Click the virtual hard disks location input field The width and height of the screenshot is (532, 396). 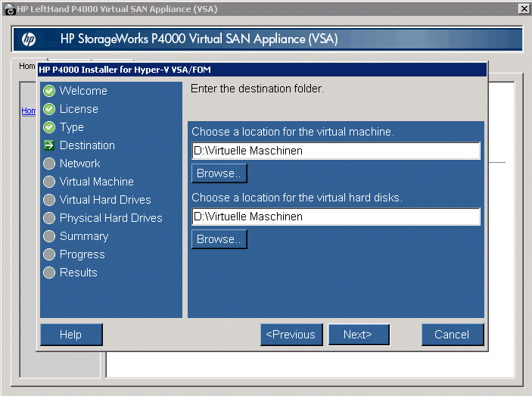point(336,217)
